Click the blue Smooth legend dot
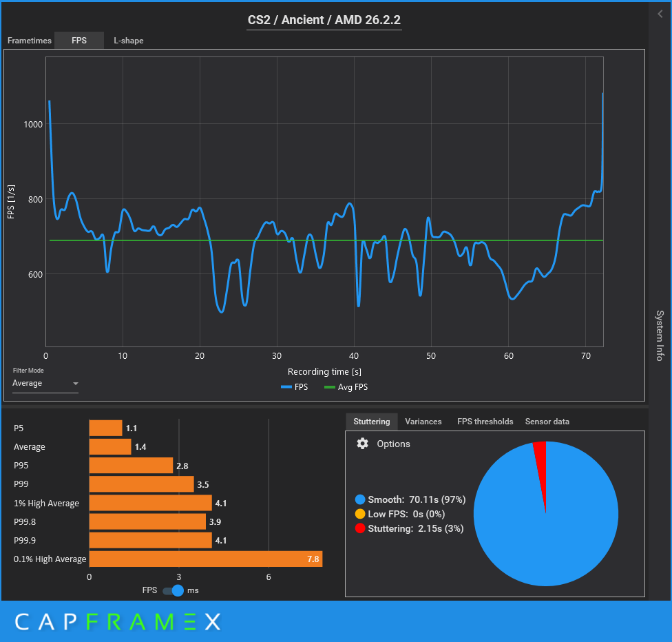Image resolution: width=672 pixels, height=642 pixels. [x=359, y=499]
